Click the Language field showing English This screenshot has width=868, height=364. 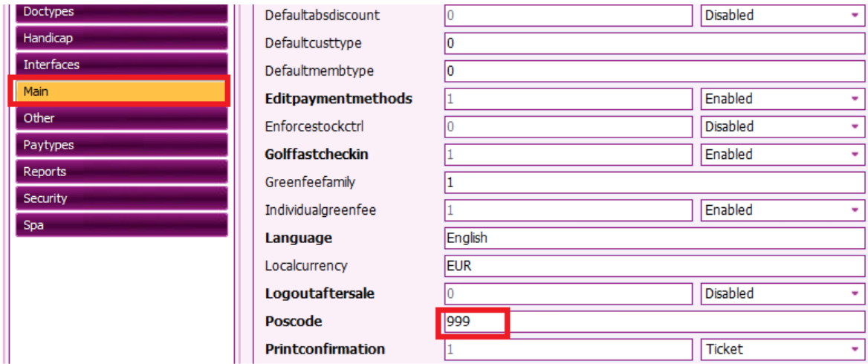(x=654, y=238)
